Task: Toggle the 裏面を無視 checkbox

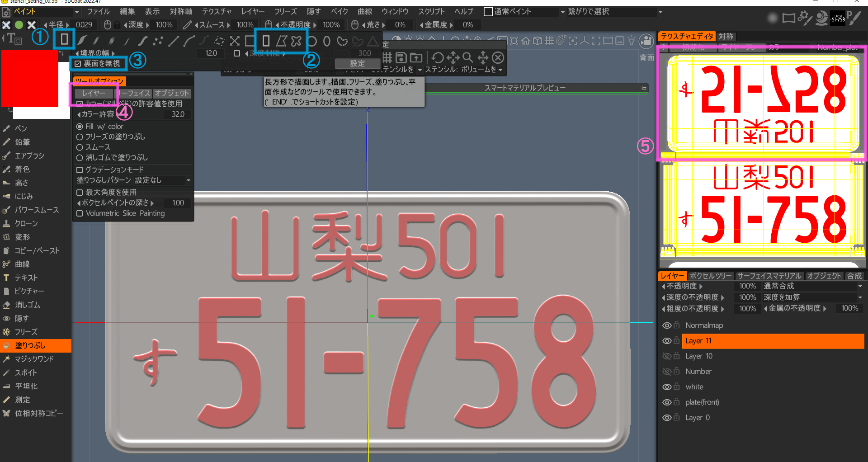Action: pos(78,64)
